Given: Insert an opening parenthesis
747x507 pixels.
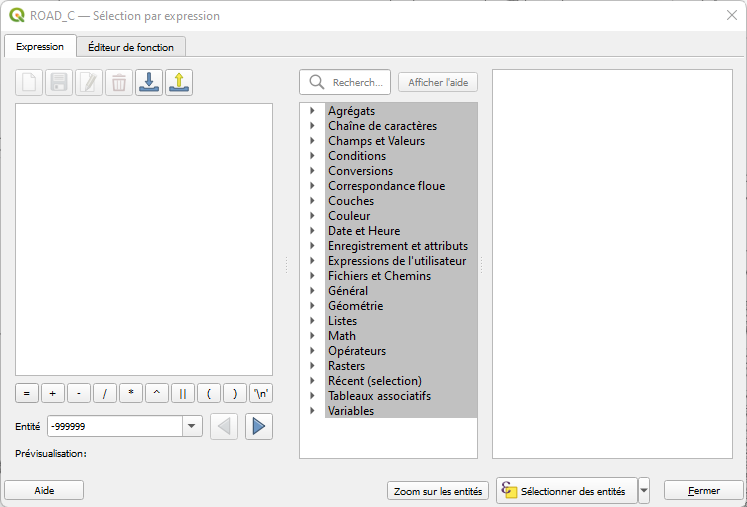Looking at the screenshot, I should (209, 394).
